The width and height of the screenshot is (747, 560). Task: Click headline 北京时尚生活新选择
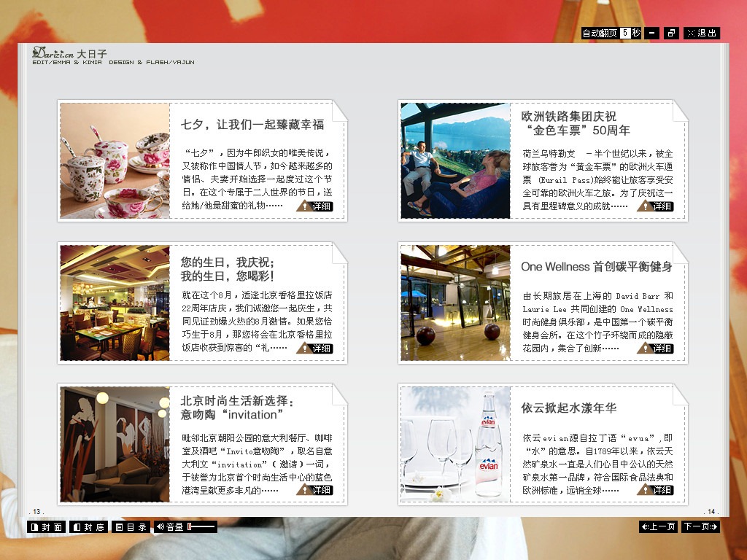pos(237,401)
